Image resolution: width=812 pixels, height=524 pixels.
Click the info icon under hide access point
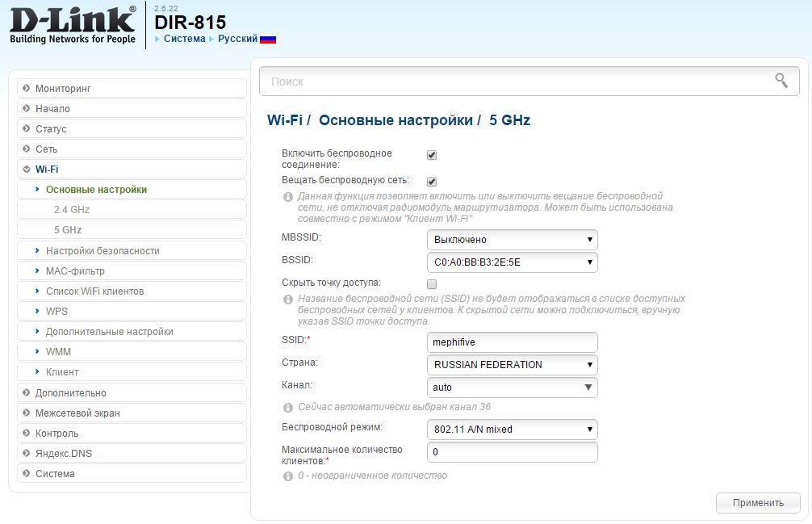287,300
